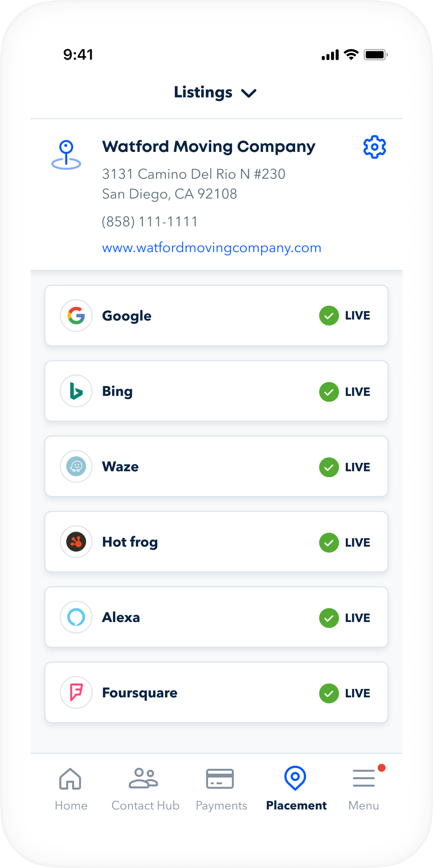Tap the Hot frog logo icon
Screen dimensions: 433x868
click(76, 542)
